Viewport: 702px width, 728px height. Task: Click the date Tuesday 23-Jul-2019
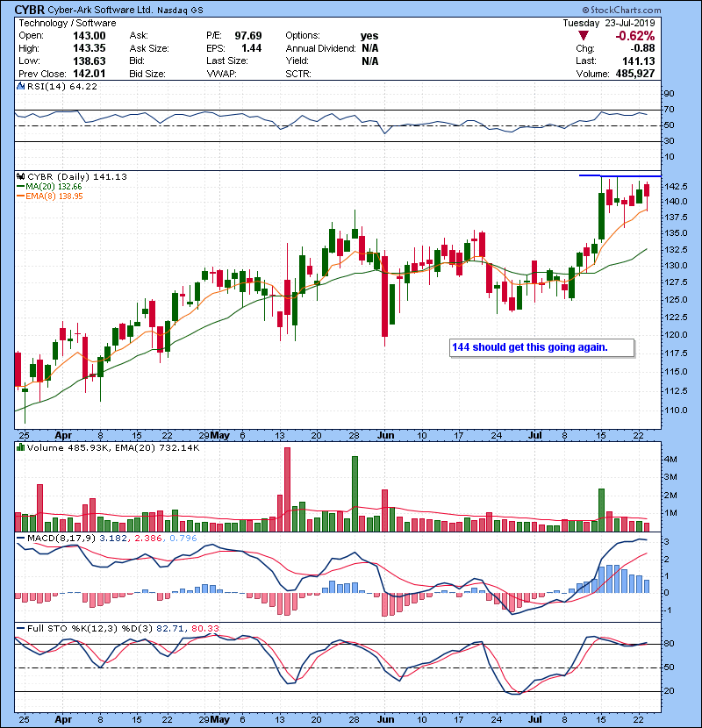pyautogui.click(x=609, y=23)
